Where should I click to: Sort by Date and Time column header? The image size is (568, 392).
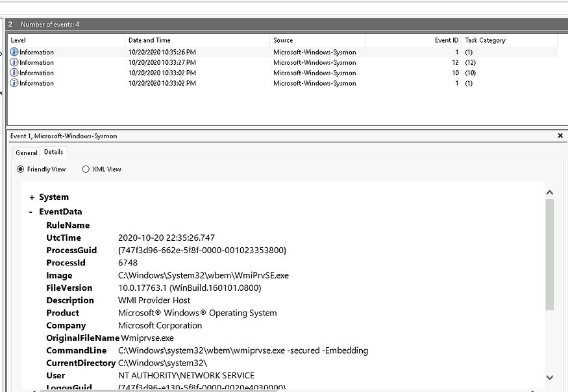pyautogui.click(x=197, y=40)
